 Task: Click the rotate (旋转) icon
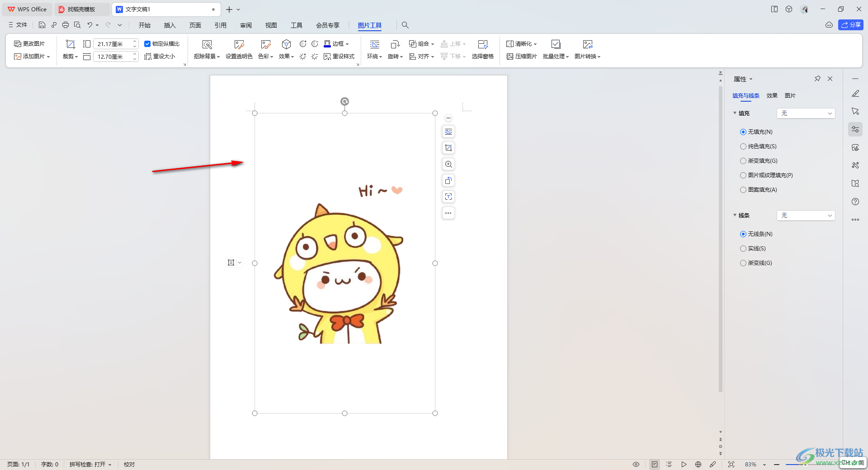click(x=395, y=44)
